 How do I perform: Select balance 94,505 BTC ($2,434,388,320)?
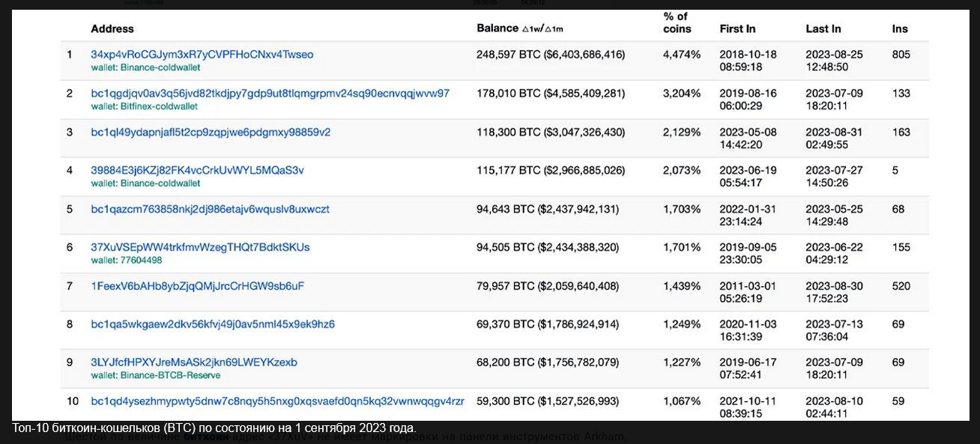(x=548, y=247)
